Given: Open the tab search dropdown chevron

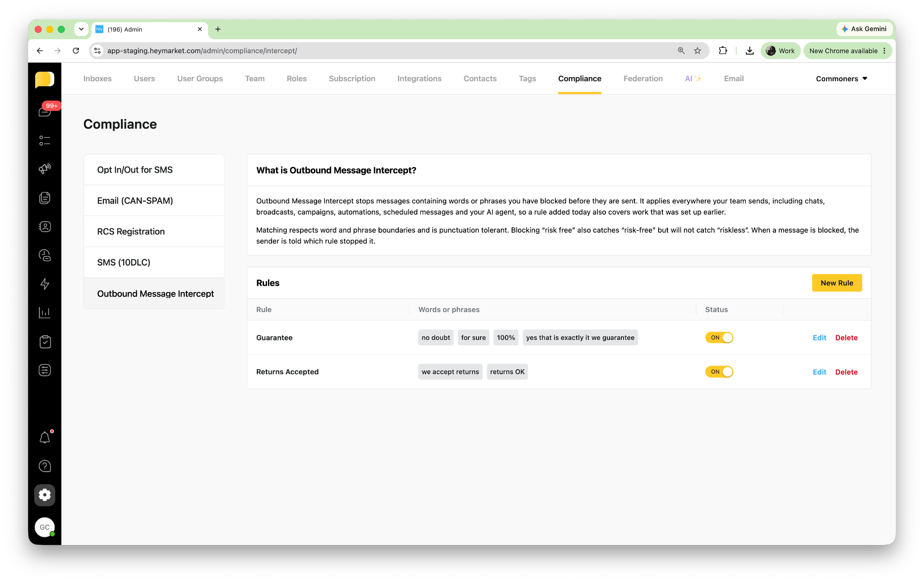Looking at the screenshot, I should (x=81, y=29).
